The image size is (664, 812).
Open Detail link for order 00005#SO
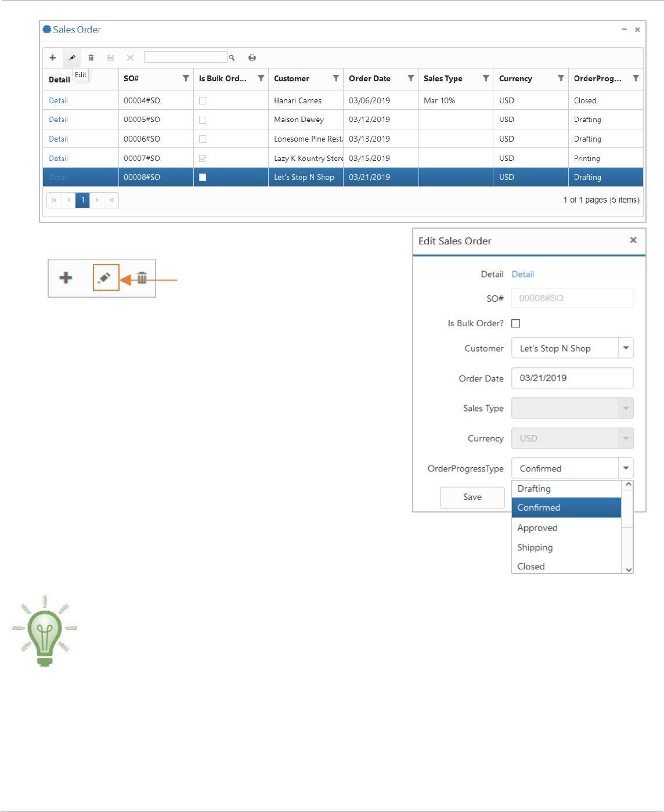tap(58, 120)
